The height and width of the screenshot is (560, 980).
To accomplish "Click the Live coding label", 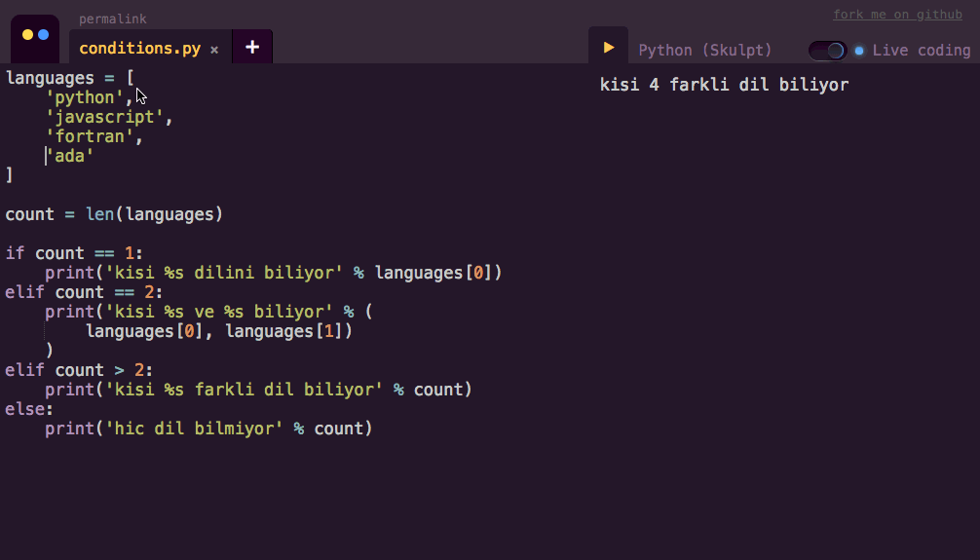I will coord(922,50).
